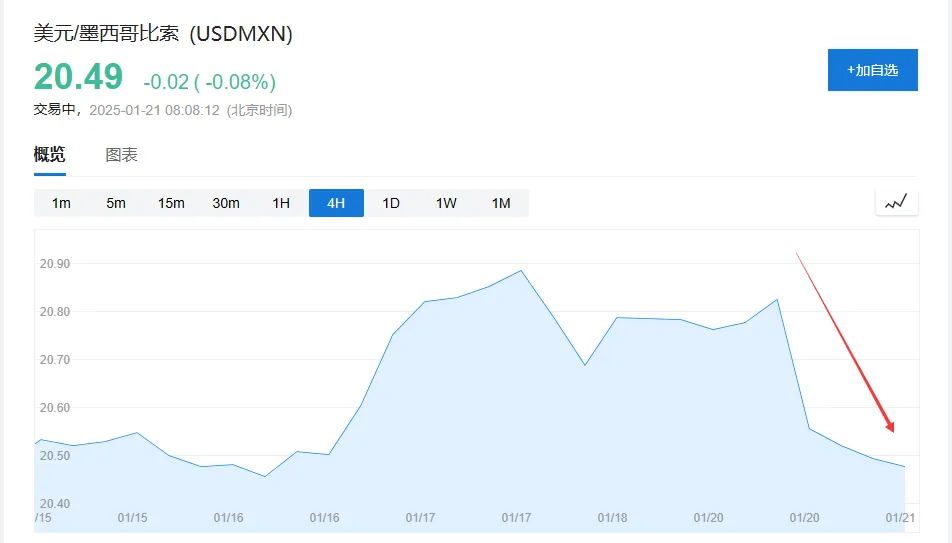Select the 1m timeframe
This screenshot has width=952, height=543.
pyautogui.click(x=61, y=203)
